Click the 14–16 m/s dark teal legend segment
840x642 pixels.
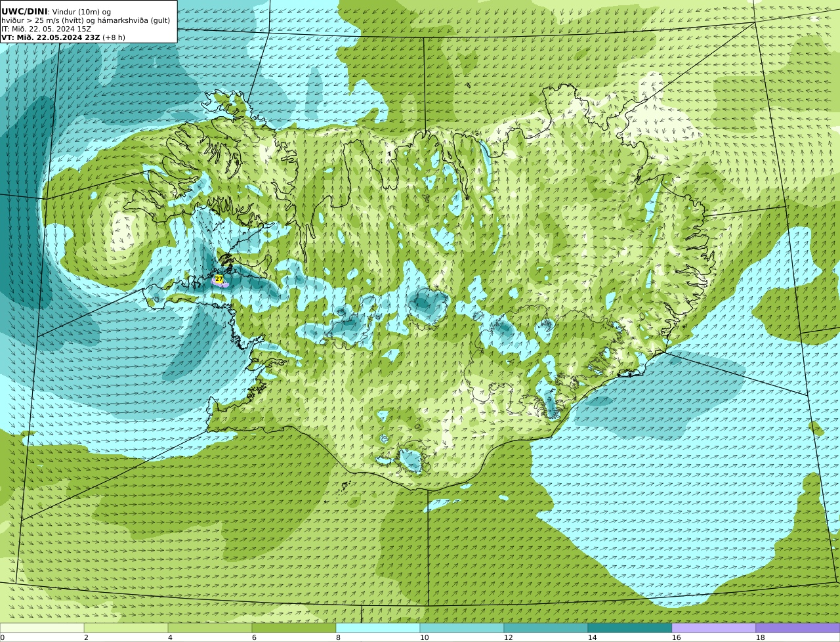pyautogui.click(x=630, y=628)
